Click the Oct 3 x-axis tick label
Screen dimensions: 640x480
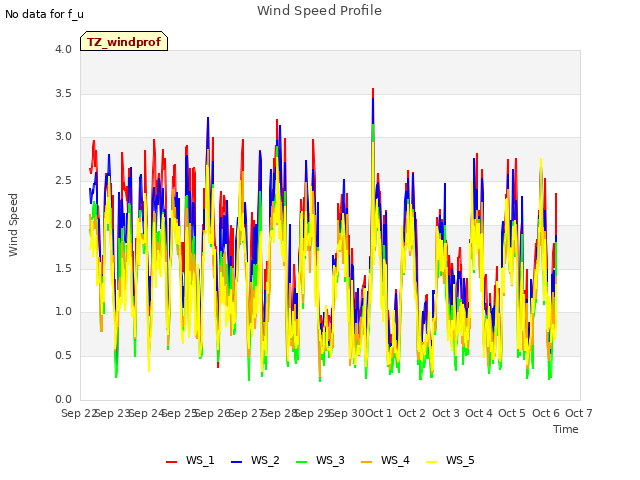coord(446,413)
